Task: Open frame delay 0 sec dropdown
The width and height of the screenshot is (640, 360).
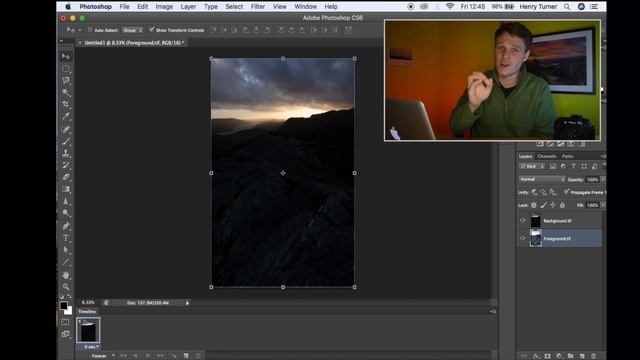Action: (x=91, y=347)
